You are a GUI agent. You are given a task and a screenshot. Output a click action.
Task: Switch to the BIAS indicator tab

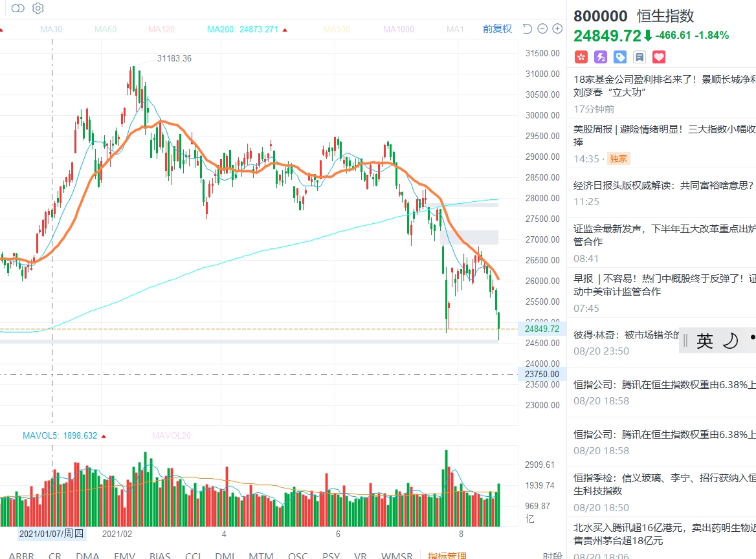(160, 555)
